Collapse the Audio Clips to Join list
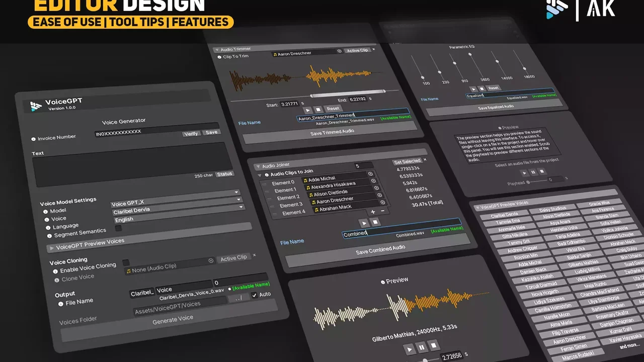 (x=260, y=175)
